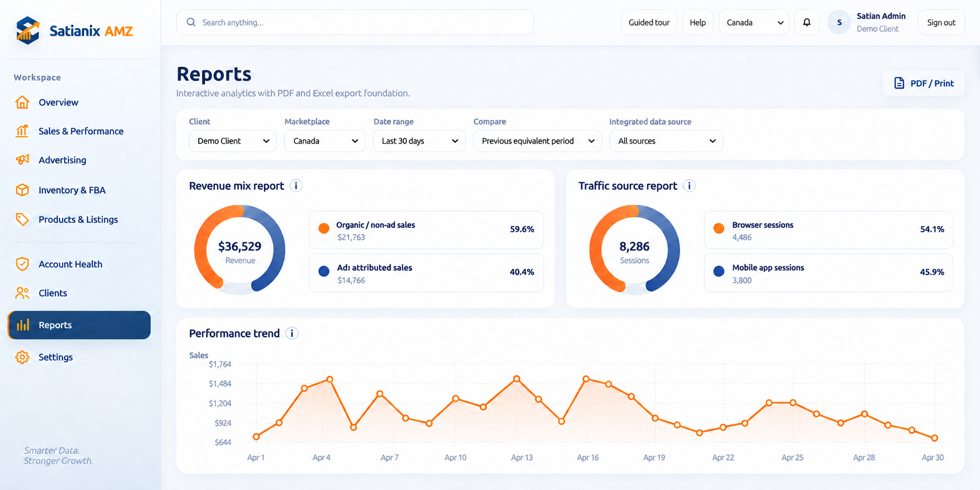Open notifications bell
This screenshot has width=980, height=490.
[807, 23]
